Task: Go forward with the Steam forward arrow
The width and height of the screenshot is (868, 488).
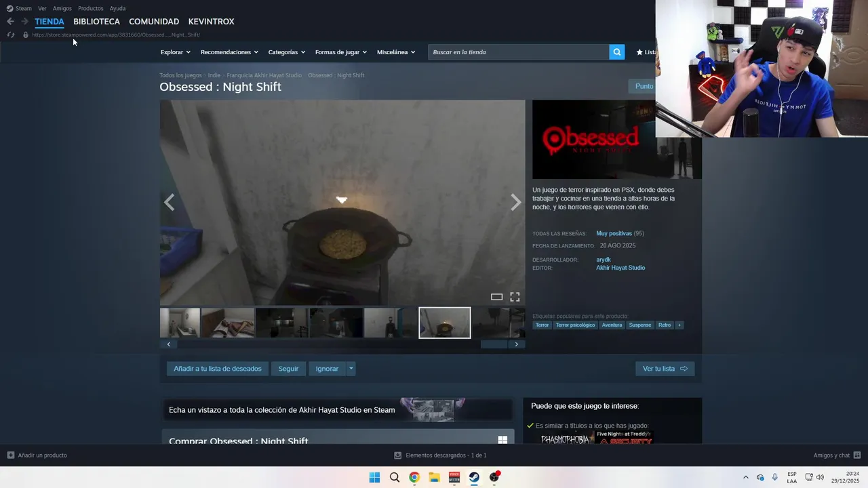Action: point(24,22)
